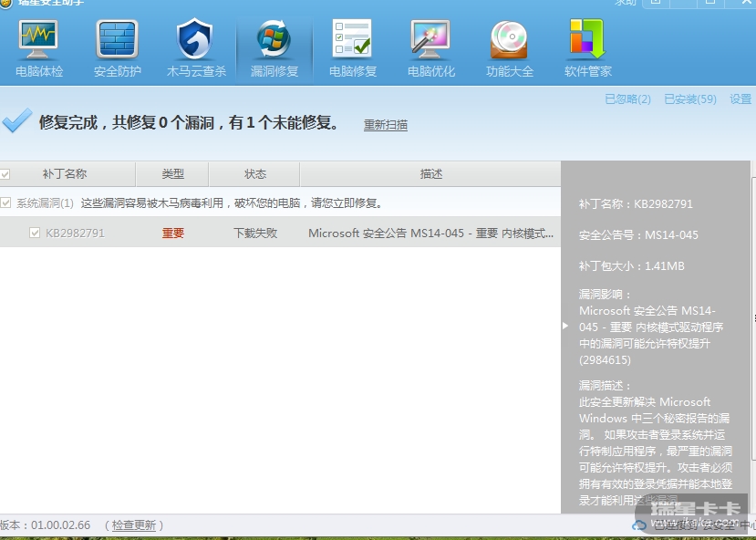Screen dimensions: 756x540
Task: Toggle the select-all checkbox in table header
Action: (5, 174)
